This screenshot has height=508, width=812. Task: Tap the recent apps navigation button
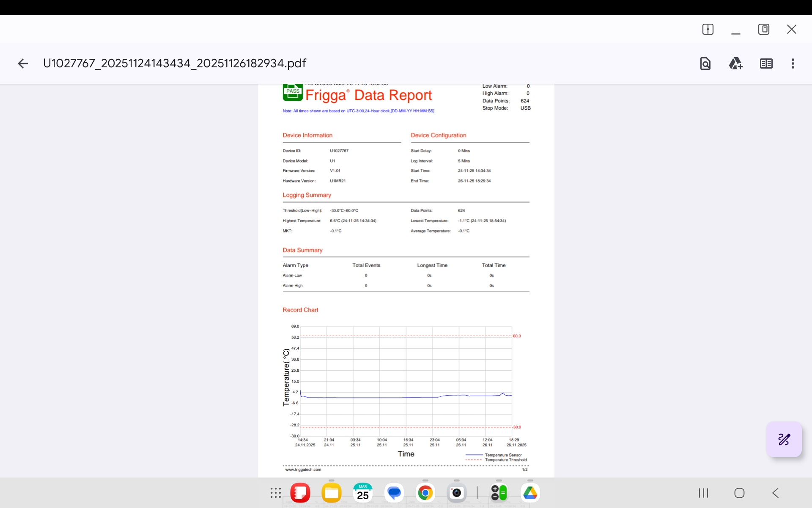(x=703, y=493)
